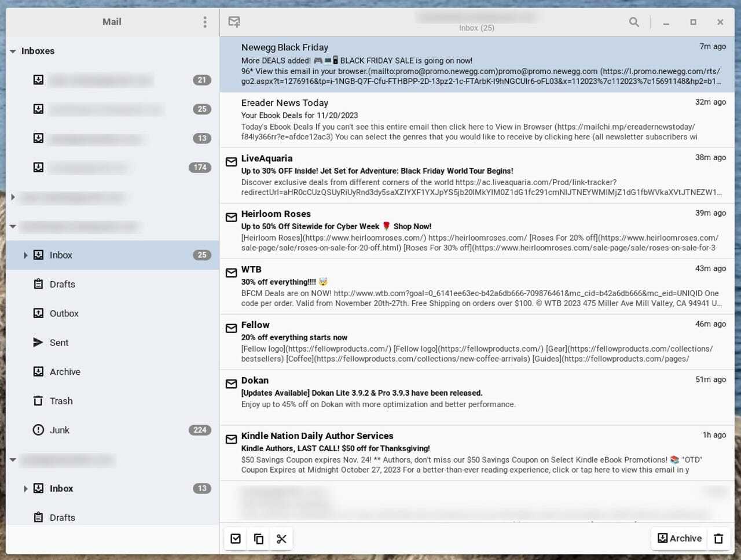Image resolution: width=741 pixels, height=560 pixels.
Task: Select Drafts folder icon above Outbox
Action: pos(38,284)
